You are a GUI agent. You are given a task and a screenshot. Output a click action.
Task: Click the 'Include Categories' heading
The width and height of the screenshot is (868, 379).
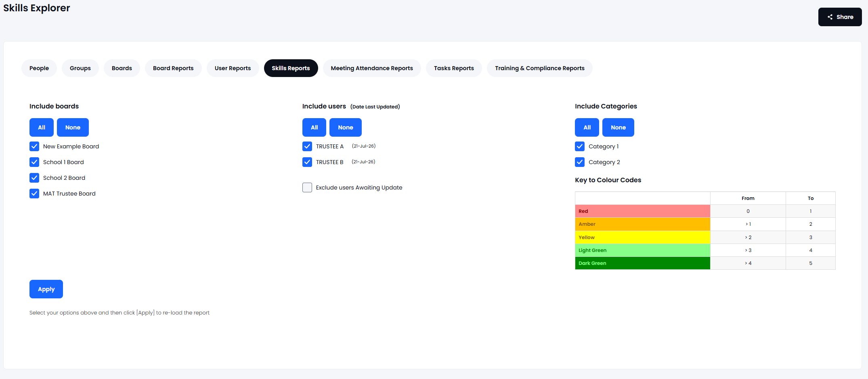[x=606, y=106]
